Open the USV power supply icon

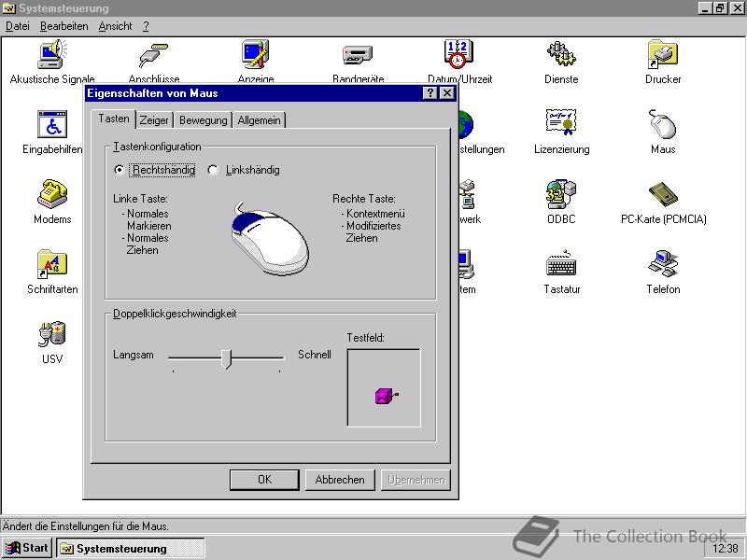coord(52,333)
